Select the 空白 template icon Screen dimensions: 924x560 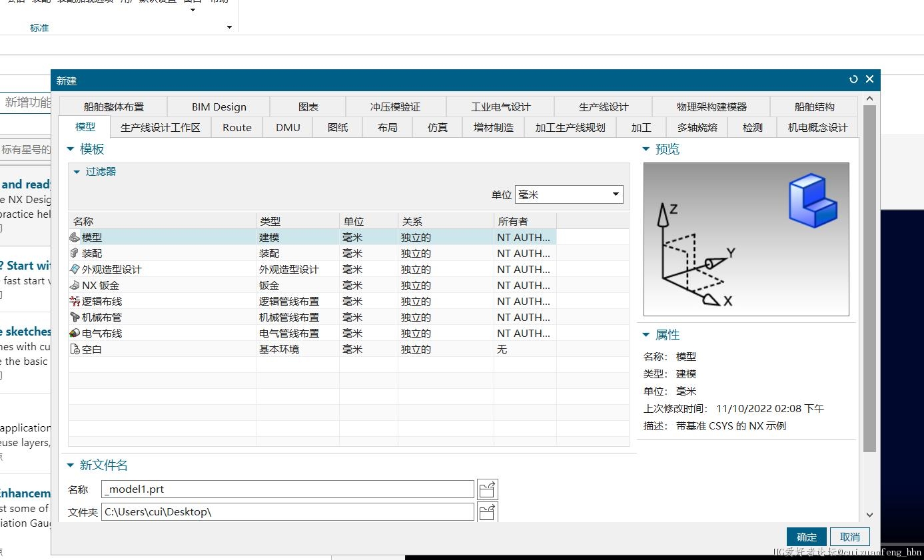(x=75, y=349)
